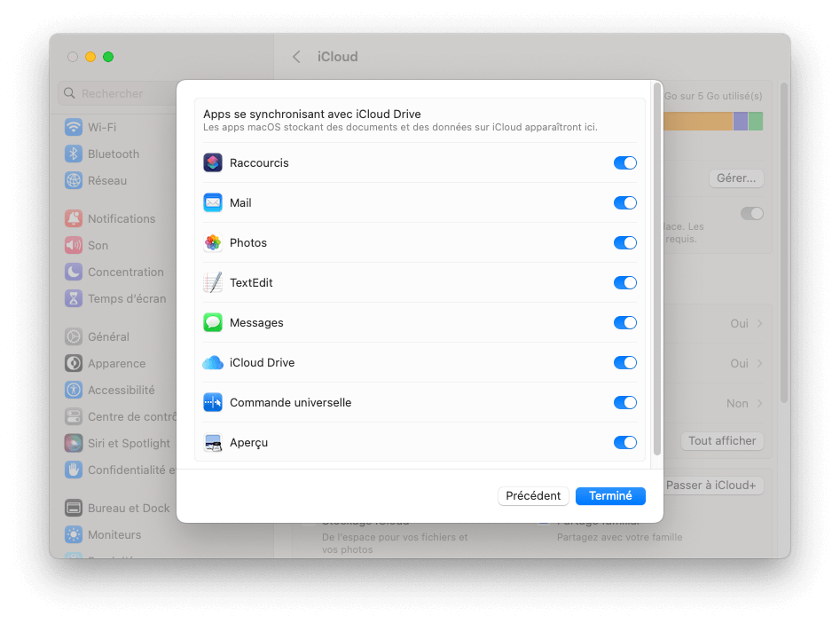Toggle the gray switch behind the dialog
Screen dimensions: 840x624
tap(752, 214)
